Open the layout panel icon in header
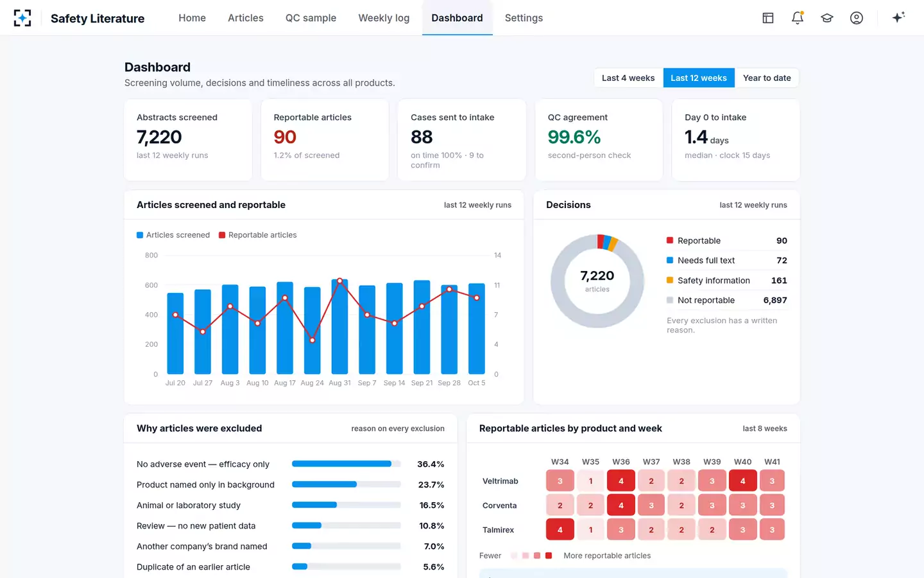The width and height of the screenshot is (924, 578). coord(768,18)
